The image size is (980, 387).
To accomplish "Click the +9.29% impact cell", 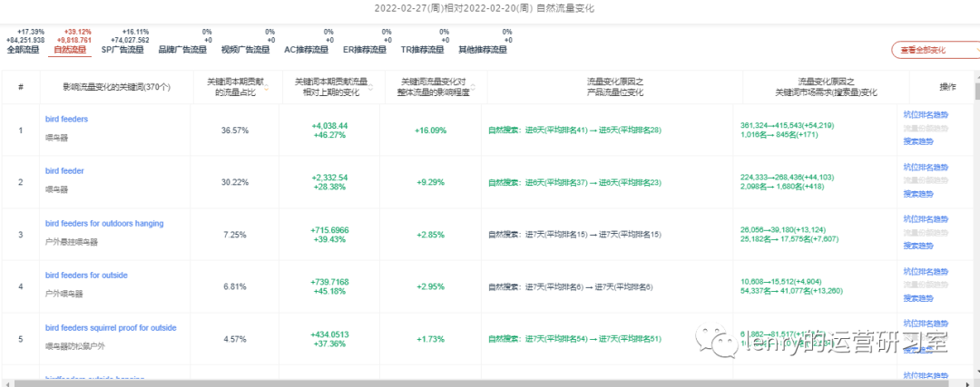I will 431,183.
